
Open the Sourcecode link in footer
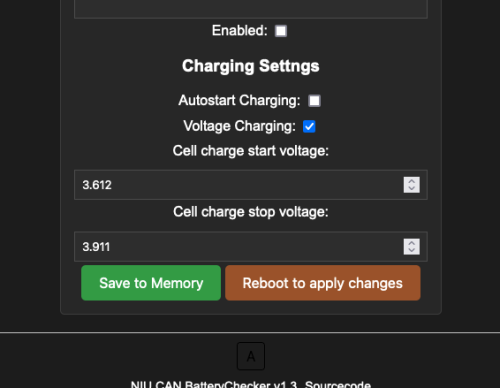pyautogui.click(x=338, y=384)
